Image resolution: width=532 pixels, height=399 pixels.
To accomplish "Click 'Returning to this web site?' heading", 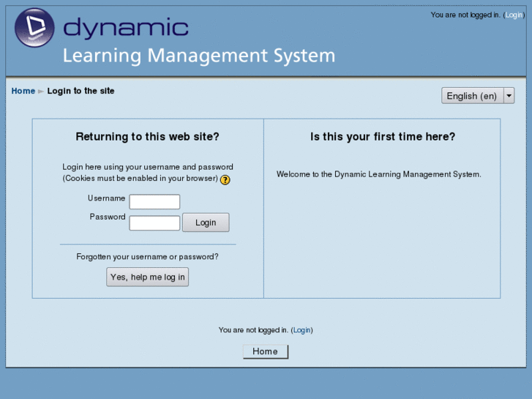I will (147, 136).
